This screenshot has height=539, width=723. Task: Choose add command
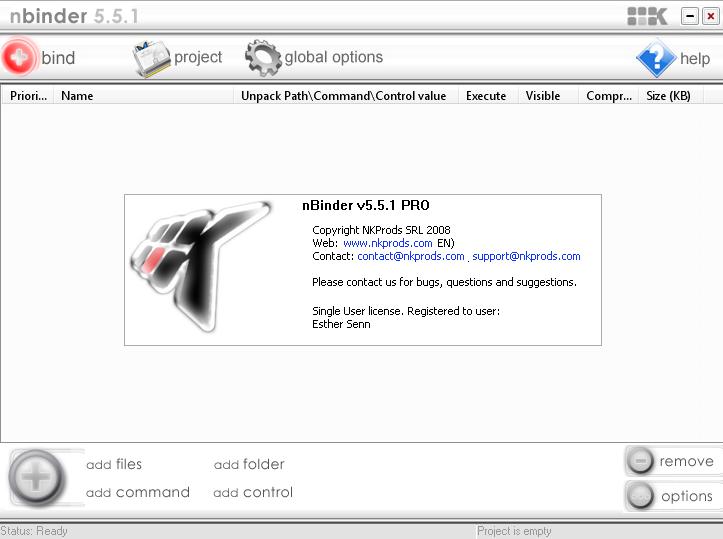(138, 492)
